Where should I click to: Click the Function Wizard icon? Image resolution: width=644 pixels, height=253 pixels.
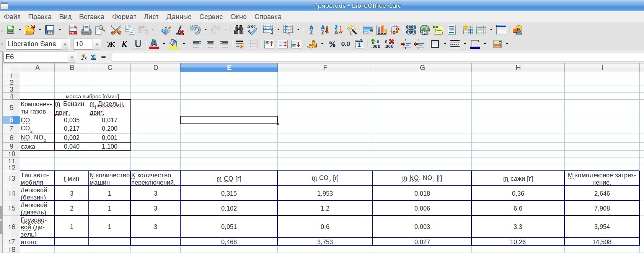pos(84,57)
